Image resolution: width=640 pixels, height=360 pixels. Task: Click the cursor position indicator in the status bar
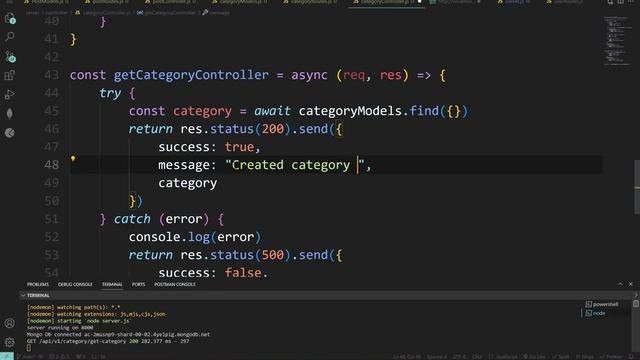407,357
